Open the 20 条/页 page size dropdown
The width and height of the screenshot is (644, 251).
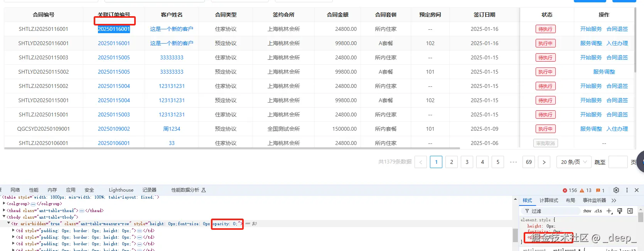[574, 162]
